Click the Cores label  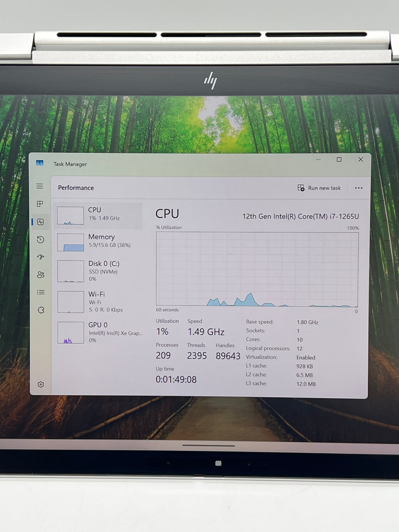click(253, 339)
